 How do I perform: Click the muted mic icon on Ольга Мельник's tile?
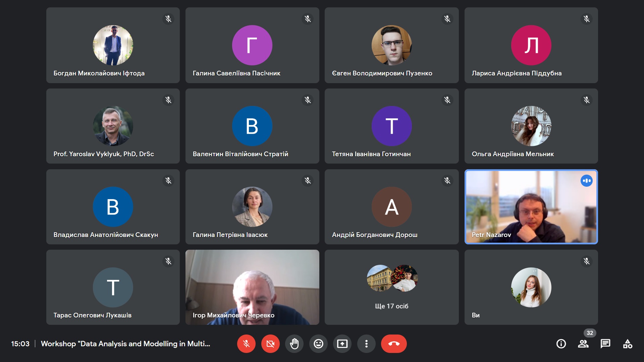(x=586, y=100)
